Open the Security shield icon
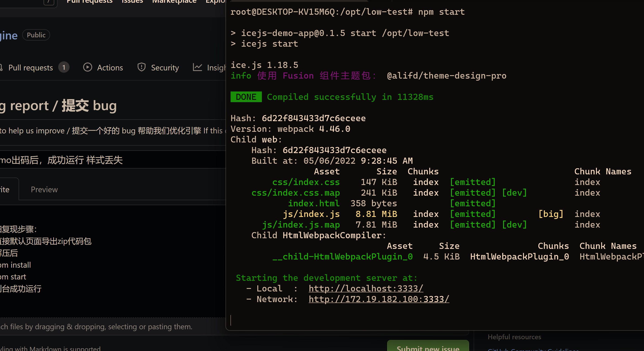Viewport: 644px width, 351px height. pos(141,67)
